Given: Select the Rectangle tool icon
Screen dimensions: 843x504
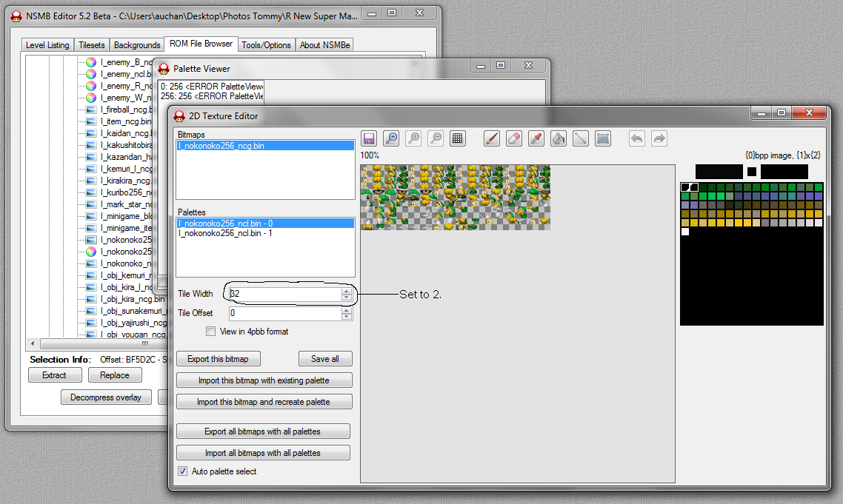Looking at the screenshot, I should (603, 138).
